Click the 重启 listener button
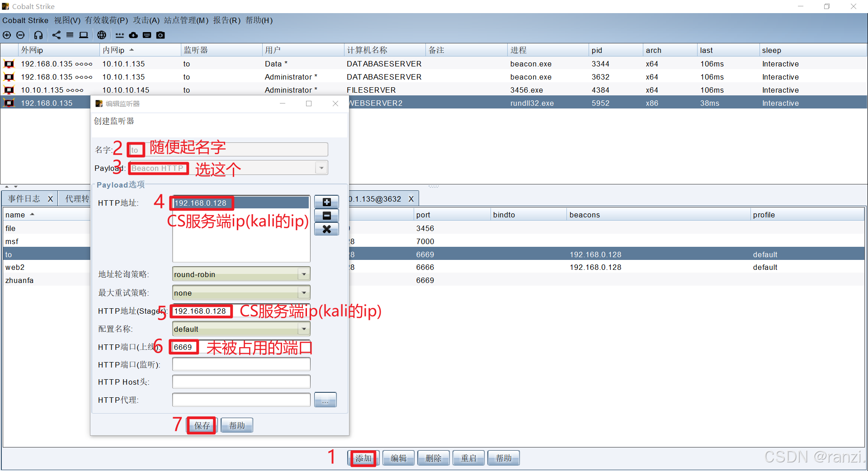This screenshot has width=868, height=471. click(x=469, y=458)
